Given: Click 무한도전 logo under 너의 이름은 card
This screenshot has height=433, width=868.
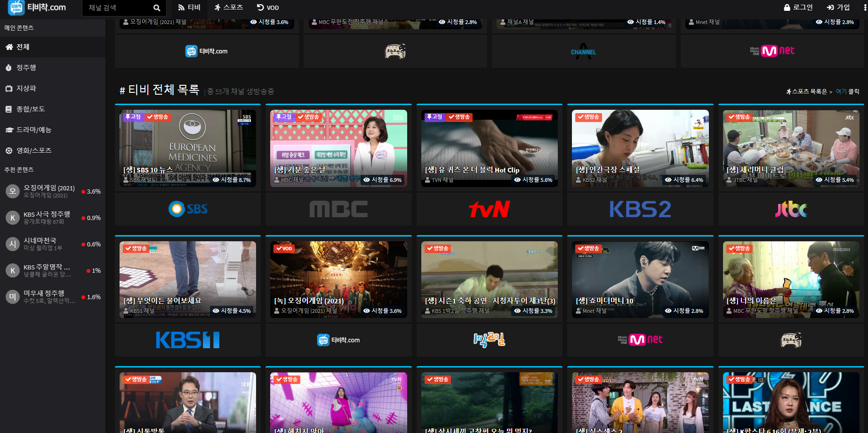Looking at the screenshot, I should 791,340.
